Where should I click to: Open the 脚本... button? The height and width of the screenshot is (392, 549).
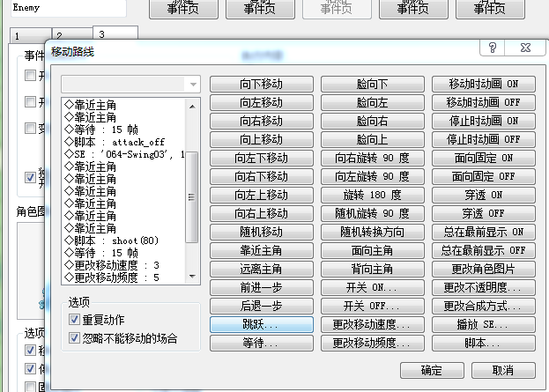(484, 344)
